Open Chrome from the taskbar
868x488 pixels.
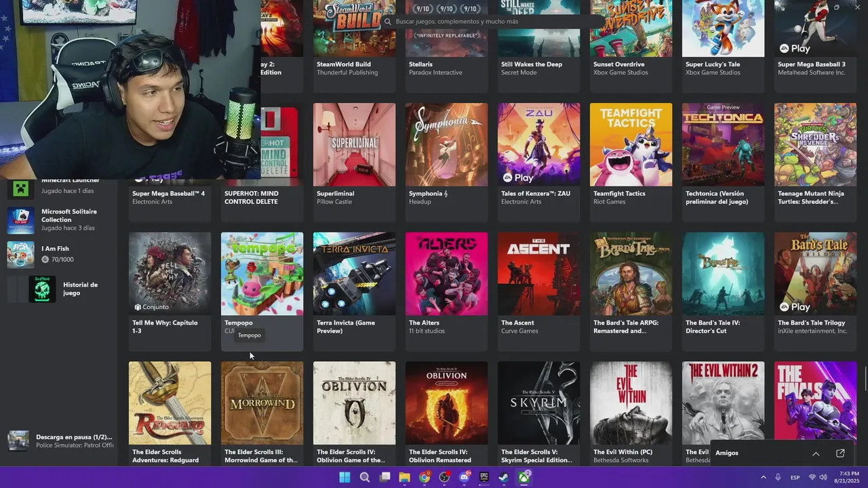coord(425,477)
